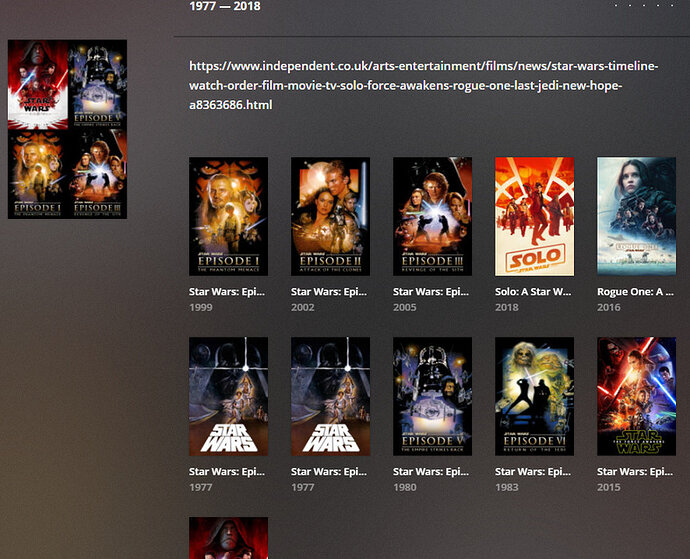Viewport: 690px width, 559px height.
Task: Open the Episode III Revenge of the Sith poster
Action: (x=433, y=217)
